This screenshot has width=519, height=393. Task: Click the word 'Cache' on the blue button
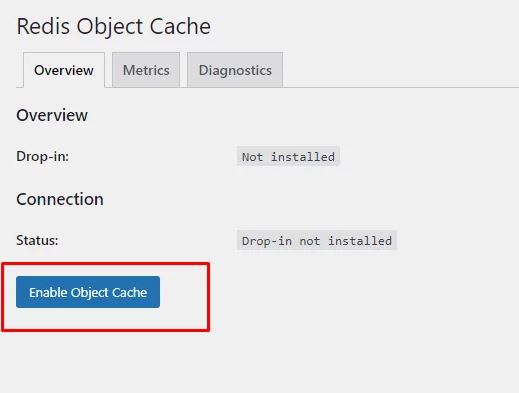pyautogui.click(x=129, y=292)
